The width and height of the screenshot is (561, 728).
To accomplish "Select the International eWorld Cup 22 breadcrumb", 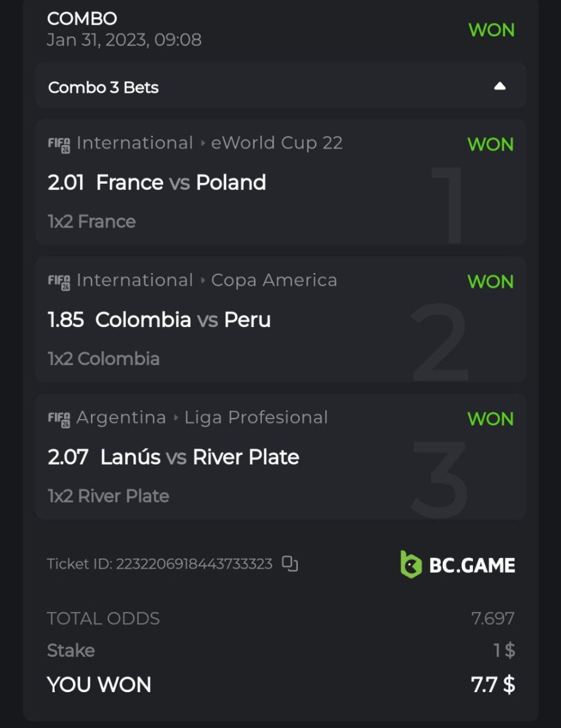I will [209, 143].
